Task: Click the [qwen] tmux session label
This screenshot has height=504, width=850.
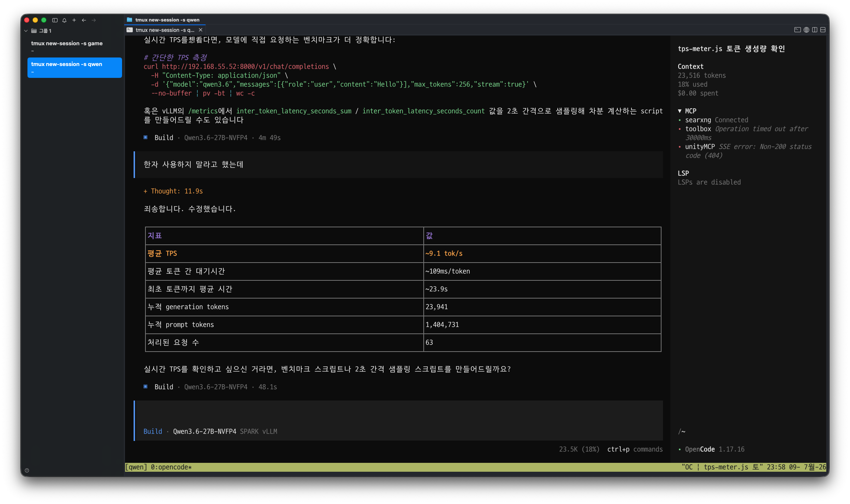Action: point(136,467)
